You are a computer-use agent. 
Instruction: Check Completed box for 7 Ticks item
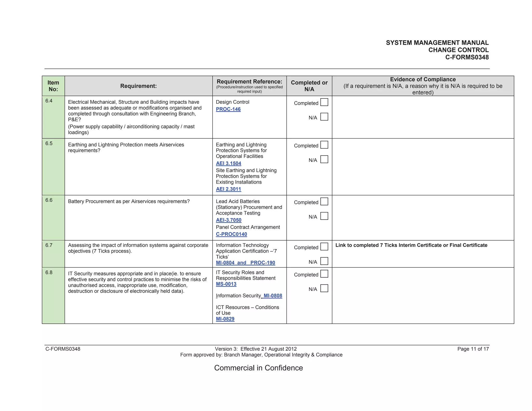click(324, 247)
